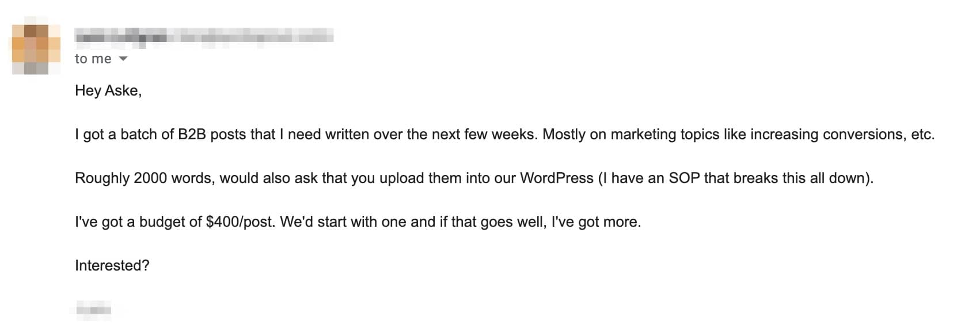
Task: Click the '$400/post' budget amount
Action: pyautogui.click(x=240, y=222)
